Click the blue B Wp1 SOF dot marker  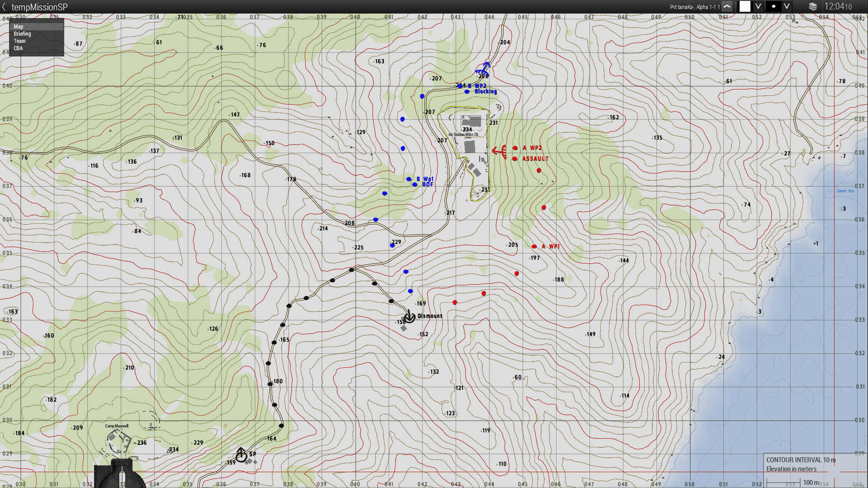(409, 179)
